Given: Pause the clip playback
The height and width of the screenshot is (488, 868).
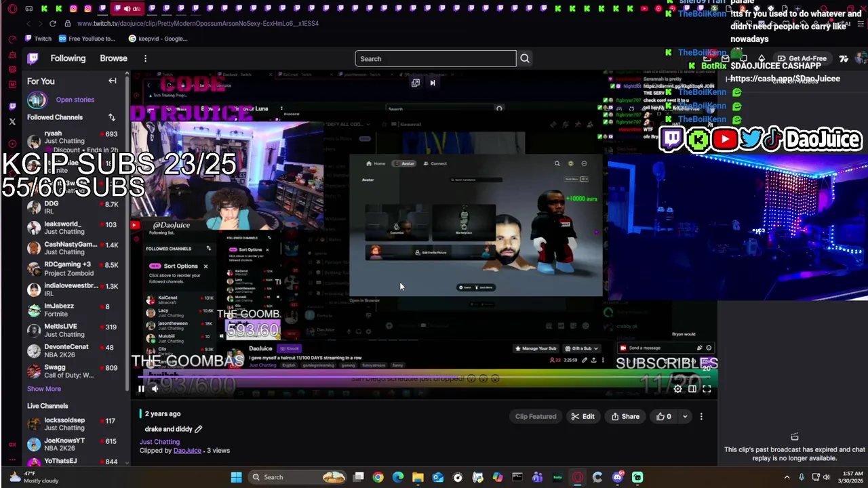Looking at the screenshot, I should [141, 388].
